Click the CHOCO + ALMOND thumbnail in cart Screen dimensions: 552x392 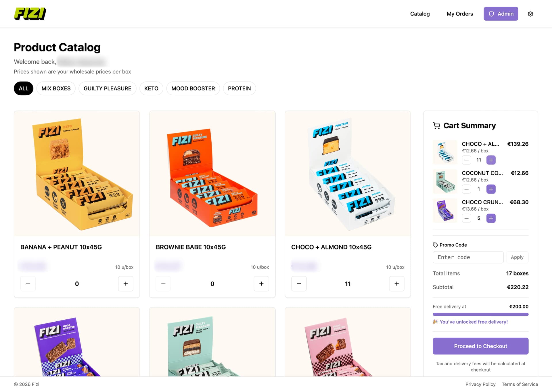click(445, 152)
